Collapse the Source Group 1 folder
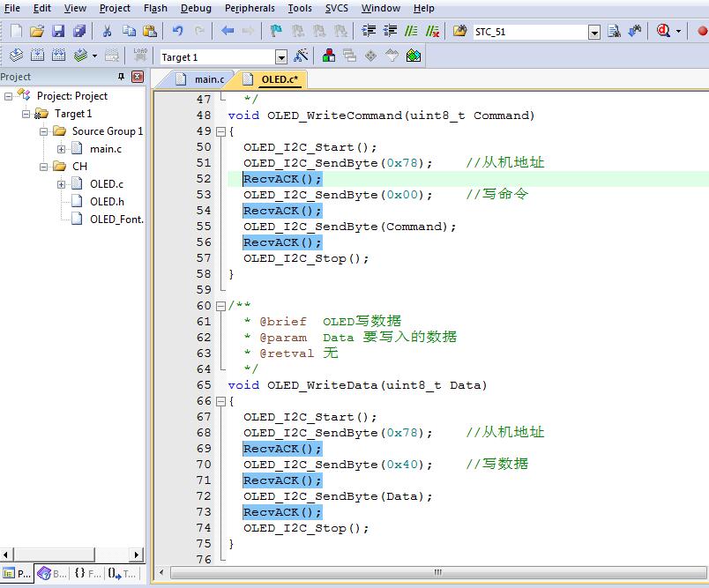The image size is (709, 588). 44,131
